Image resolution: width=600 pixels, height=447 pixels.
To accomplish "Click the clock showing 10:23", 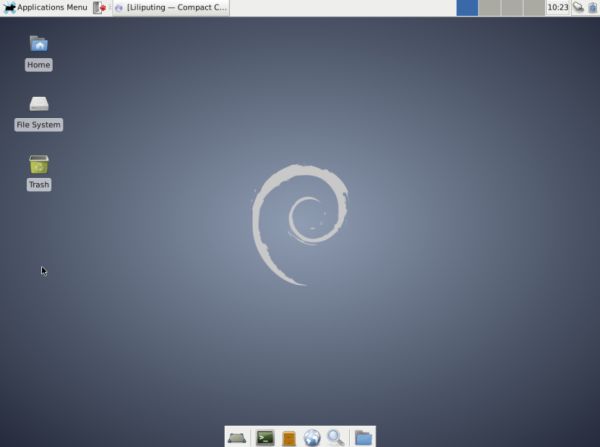I will coord(558,7).
